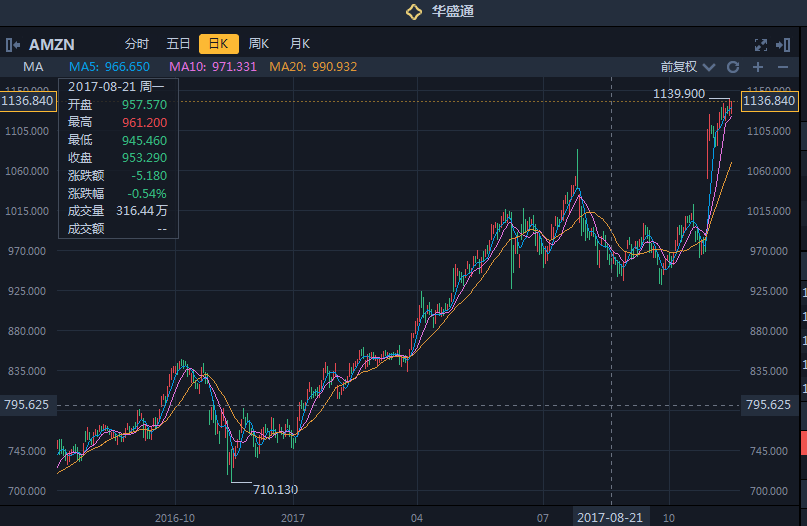807x526 pixels.
Task: Click the AMZN ticker symbol
Action: [x=52, y=44]
